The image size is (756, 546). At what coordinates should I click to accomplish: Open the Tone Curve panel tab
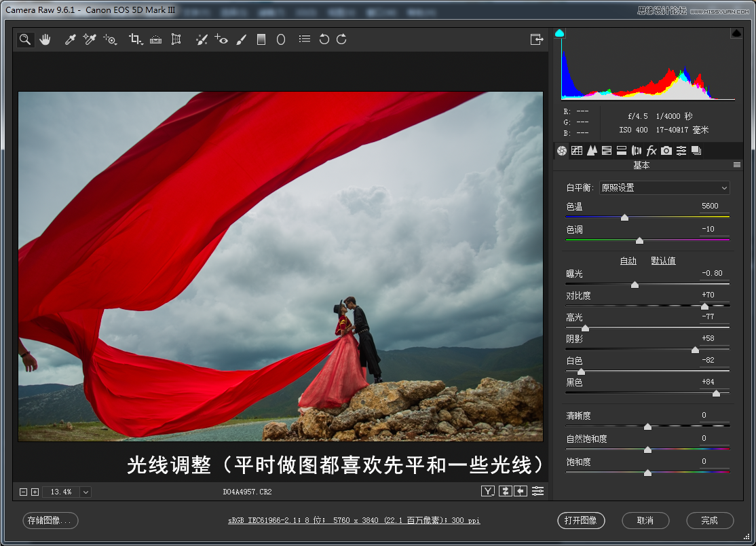(x=577, y=151)
